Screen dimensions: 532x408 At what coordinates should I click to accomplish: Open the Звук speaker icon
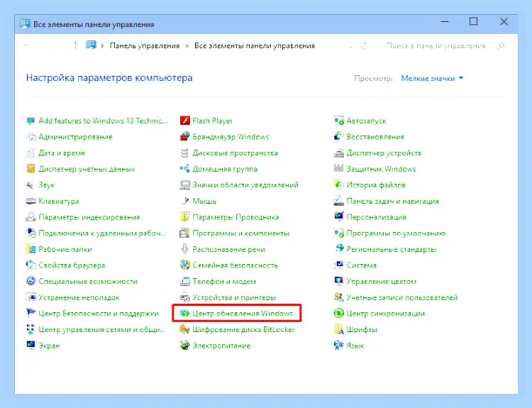click(x=31, y=184)
